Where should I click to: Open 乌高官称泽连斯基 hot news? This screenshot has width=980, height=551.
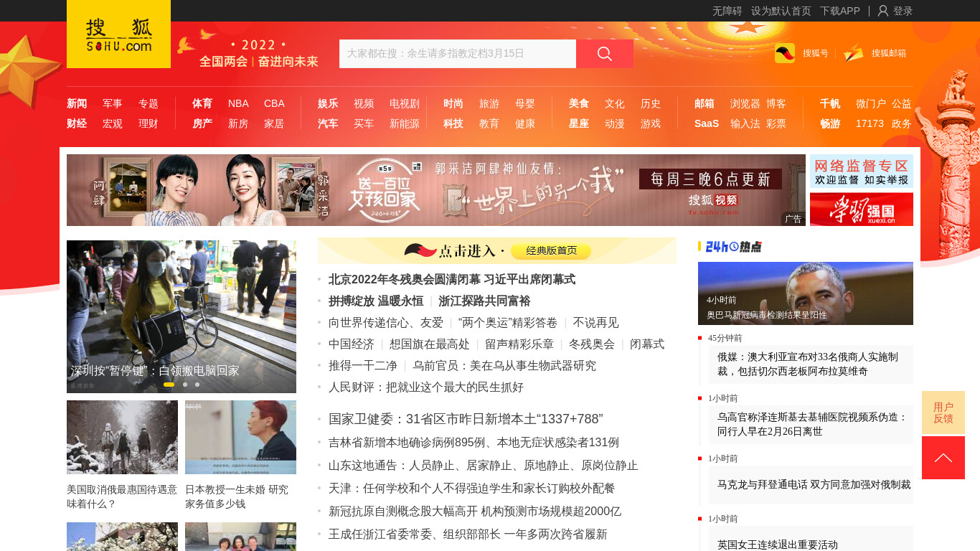[813, 424]
